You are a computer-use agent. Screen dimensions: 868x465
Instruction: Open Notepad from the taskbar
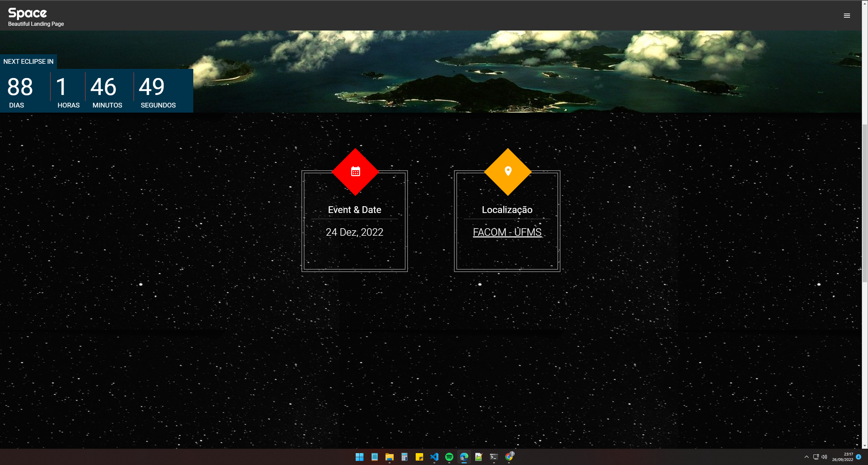click(374, 457)
